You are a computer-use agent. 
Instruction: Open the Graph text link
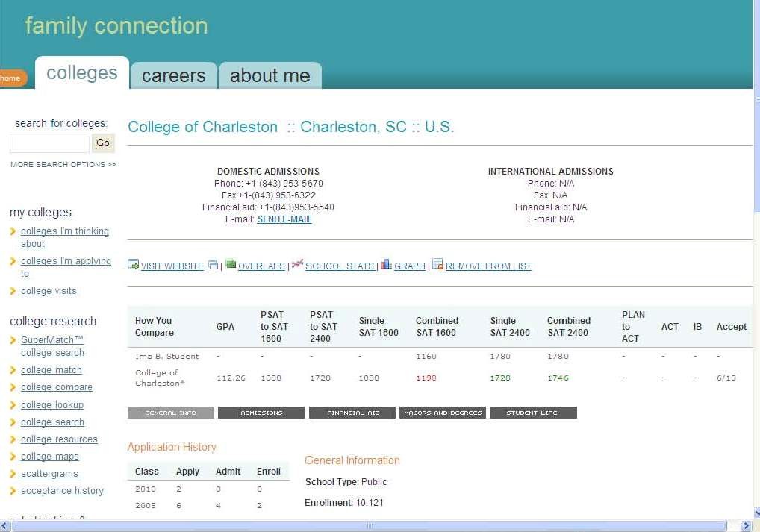click(x=410, y=266)
